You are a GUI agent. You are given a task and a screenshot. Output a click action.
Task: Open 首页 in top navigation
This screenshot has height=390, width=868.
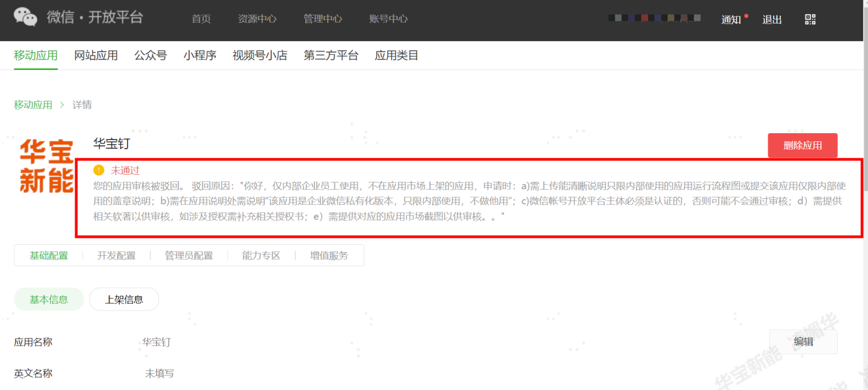point(201,19)
